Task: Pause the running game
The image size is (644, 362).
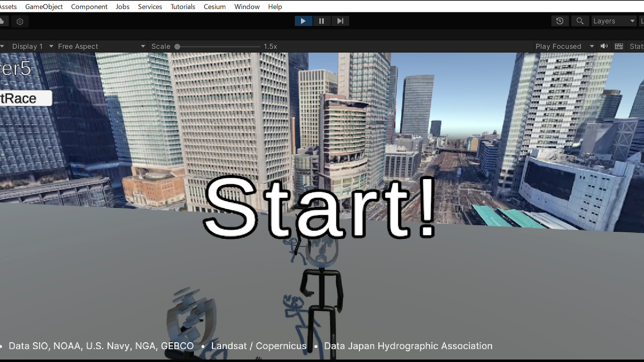Action: 322,21
